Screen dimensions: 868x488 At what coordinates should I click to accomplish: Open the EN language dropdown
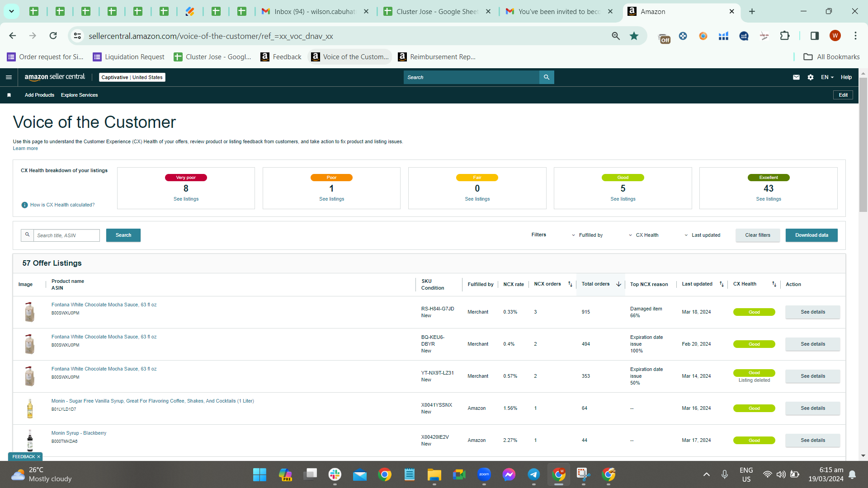[x=827, y=77]
